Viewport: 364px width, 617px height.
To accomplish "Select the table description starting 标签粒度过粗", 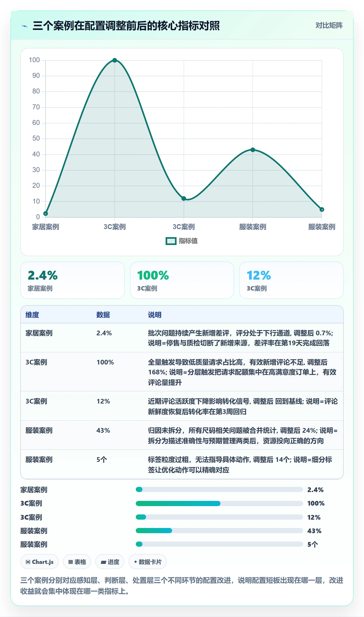I will 240,465.
